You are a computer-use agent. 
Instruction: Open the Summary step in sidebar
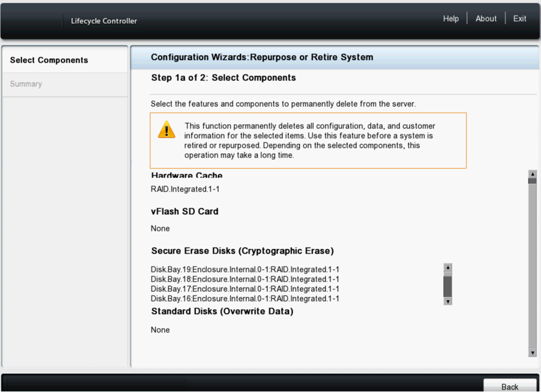(x=65, y=84)
